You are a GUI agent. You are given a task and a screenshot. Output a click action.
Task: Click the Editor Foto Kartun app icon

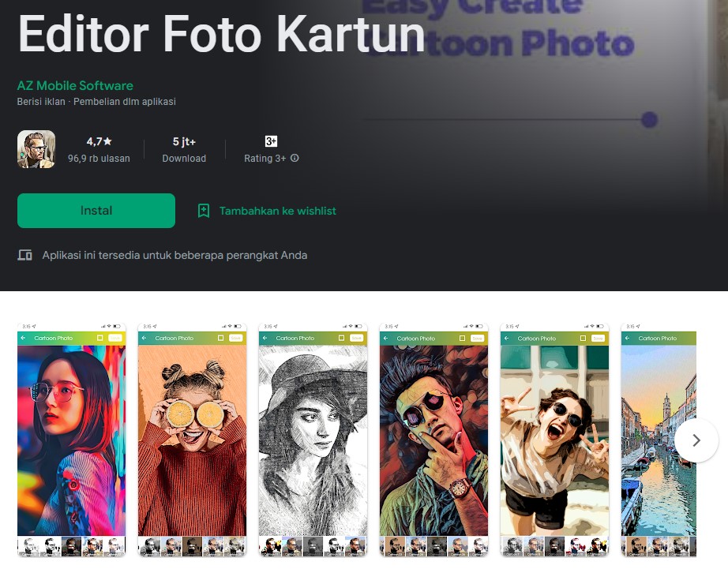[36, 149]
